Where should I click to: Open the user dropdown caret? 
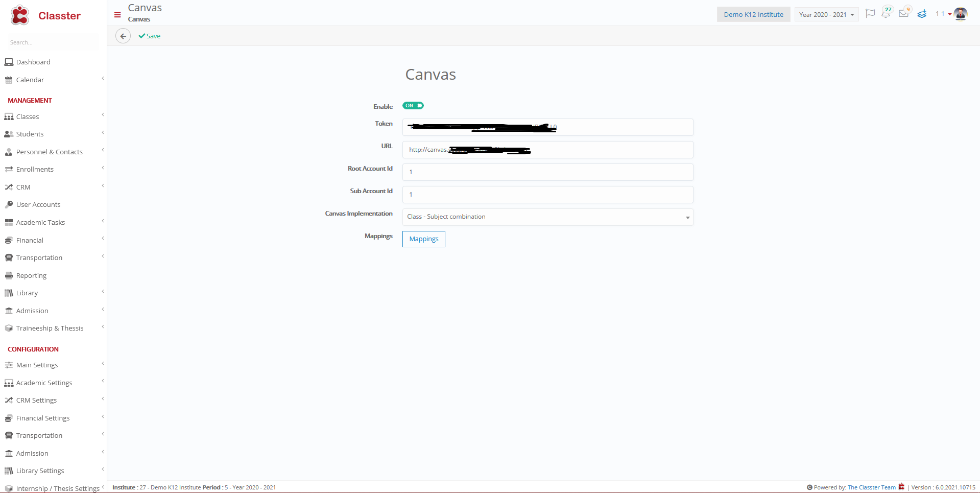[949, 14]
